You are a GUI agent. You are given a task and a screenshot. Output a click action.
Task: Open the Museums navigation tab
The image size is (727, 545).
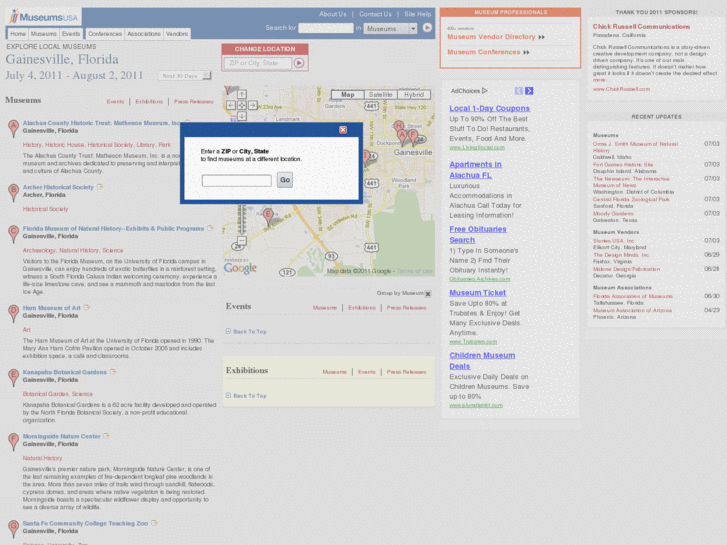[44, 33]
